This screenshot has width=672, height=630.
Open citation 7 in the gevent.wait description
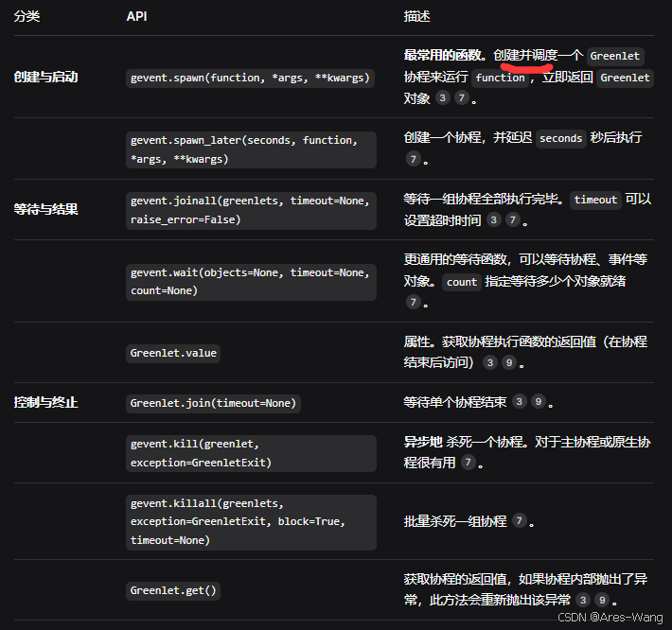[x=414, y=302]
